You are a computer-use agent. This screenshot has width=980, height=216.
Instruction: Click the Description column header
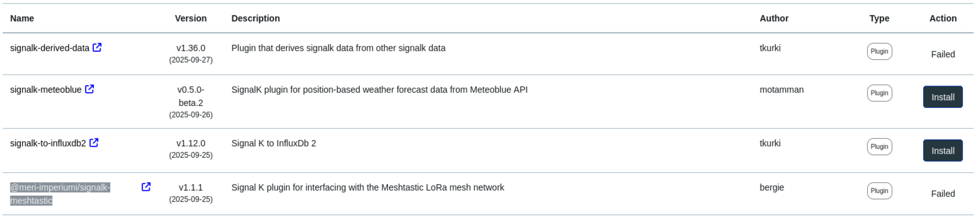coord(255,18)
